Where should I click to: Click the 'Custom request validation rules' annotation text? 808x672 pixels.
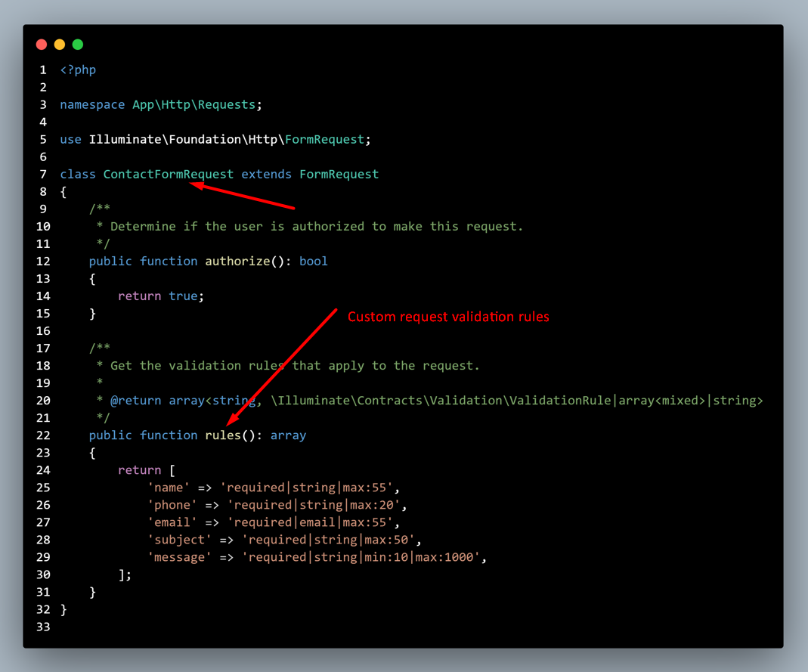tap(448, 317)
